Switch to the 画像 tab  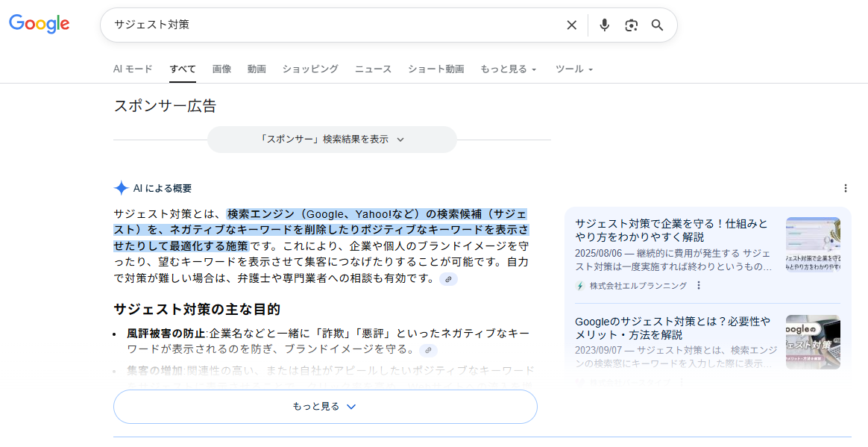click(221, 69)
